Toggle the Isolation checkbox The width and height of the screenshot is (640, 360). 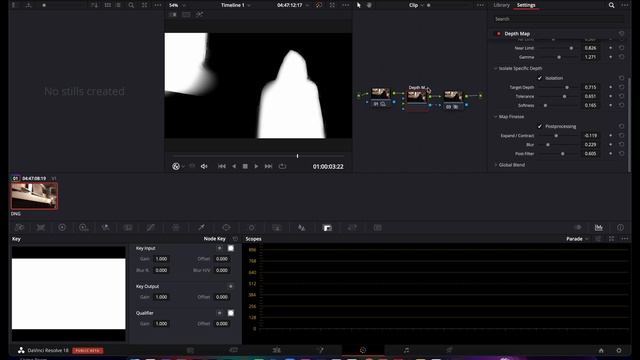[540, 78]
